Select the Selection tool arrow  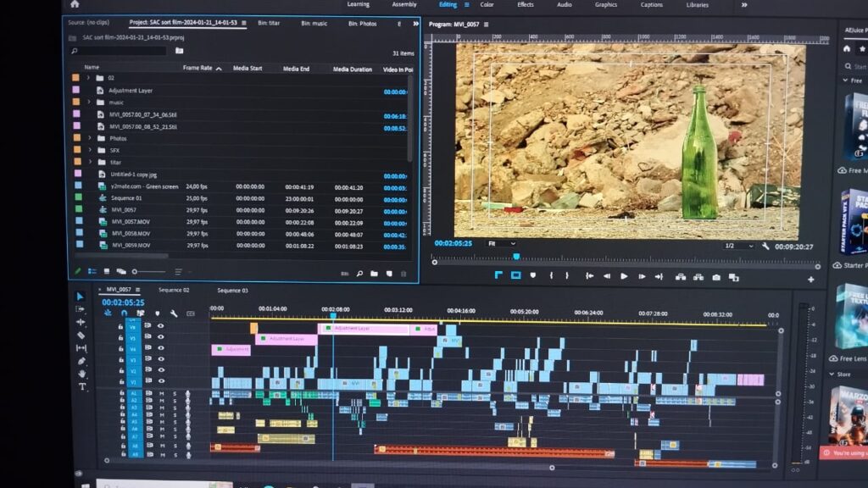click(x=80, y=297)
